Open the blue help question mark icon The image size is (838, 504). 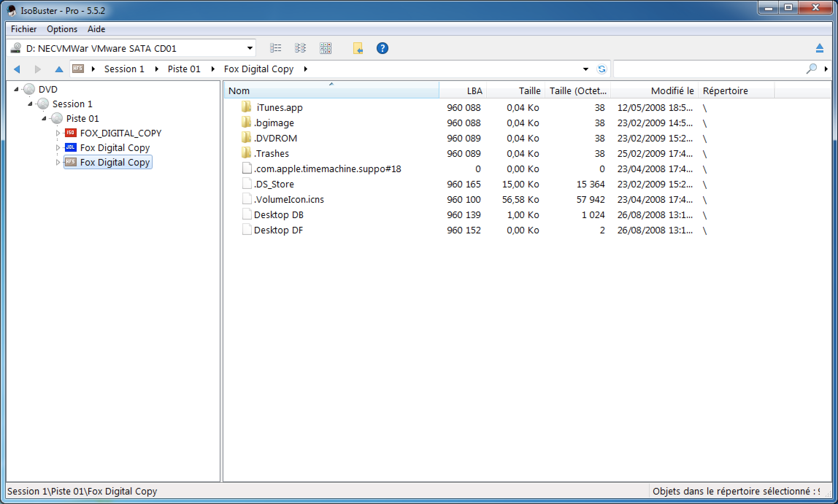[382, 48]
